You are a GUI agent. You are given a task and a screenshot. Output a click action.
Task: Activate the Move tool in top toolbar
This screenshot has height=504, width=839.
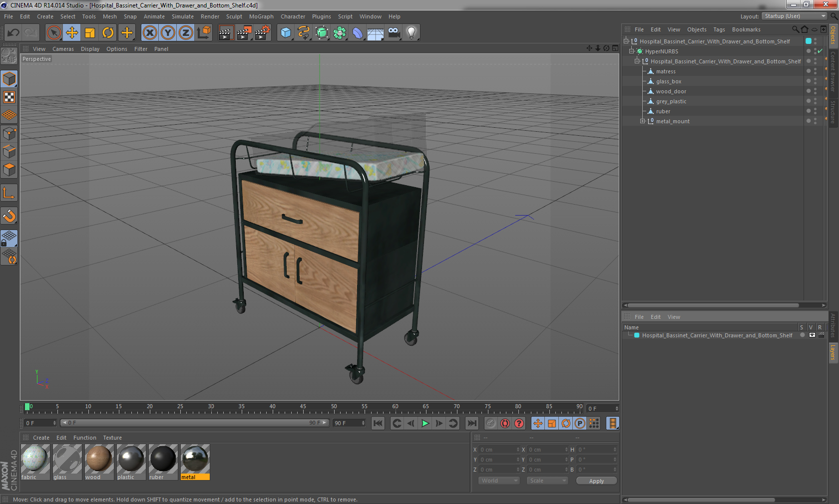[x=72, y=33]
